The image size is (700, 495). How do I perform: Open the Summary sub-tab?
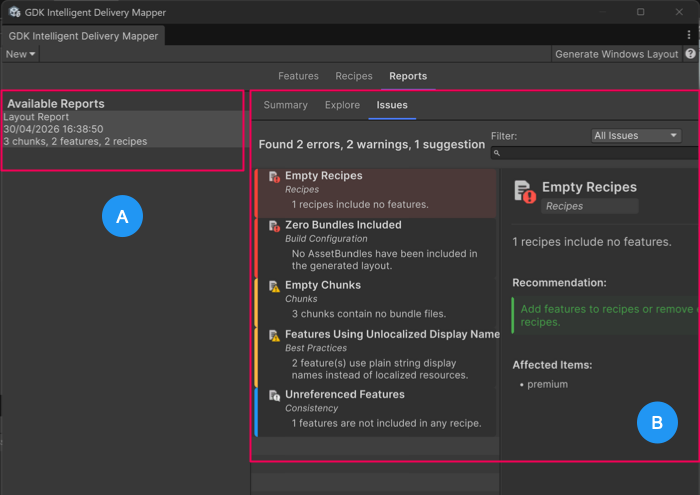point(285,105)
